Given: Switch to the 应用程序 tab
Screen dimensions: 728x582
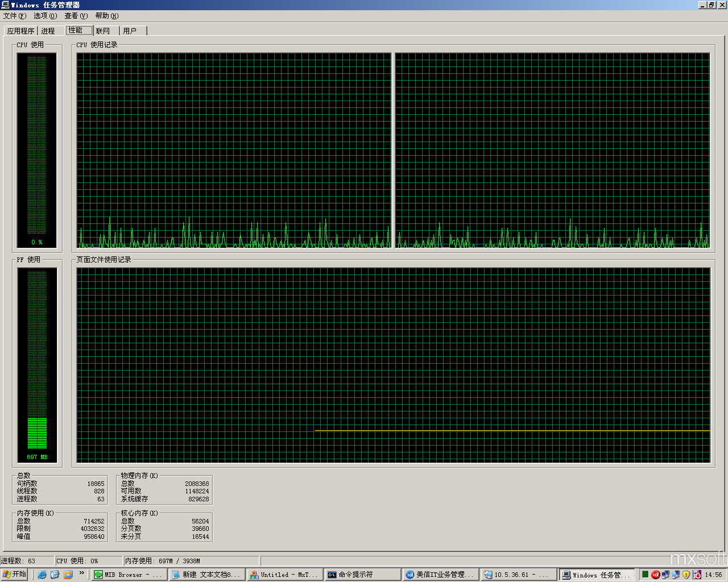Looking at the screenshot, I should tap(20, 31).
